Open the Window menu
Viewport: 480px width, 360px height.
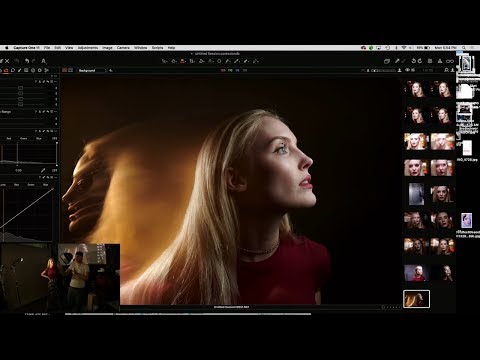click(141, 48)
